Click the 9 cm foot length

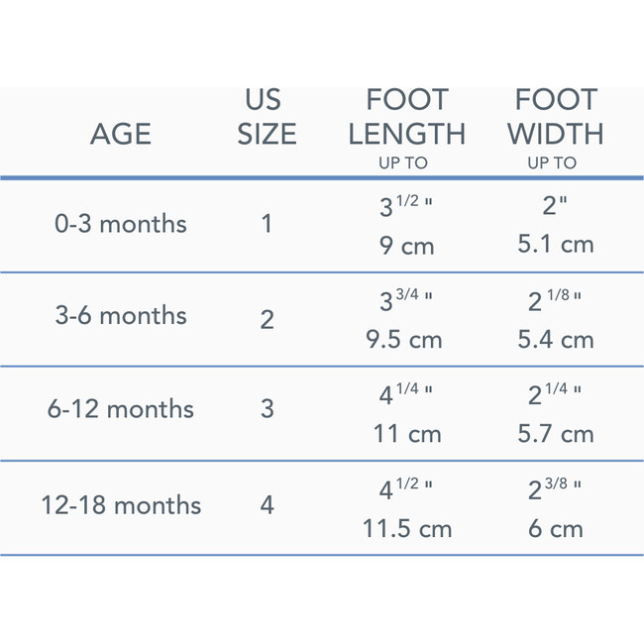pyautogui.click(x=406, y=245)
